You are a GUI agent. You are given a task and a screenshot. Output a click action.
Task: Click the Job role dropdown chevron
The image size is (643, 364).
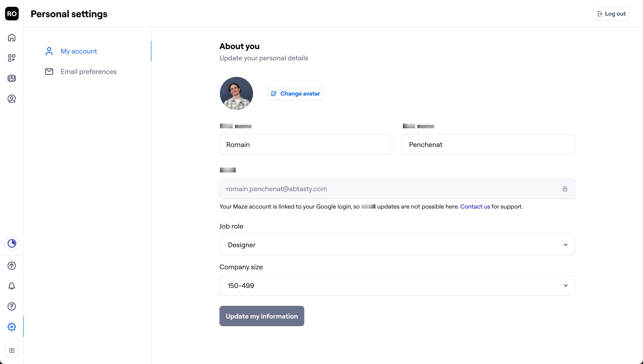pos(565,245)
